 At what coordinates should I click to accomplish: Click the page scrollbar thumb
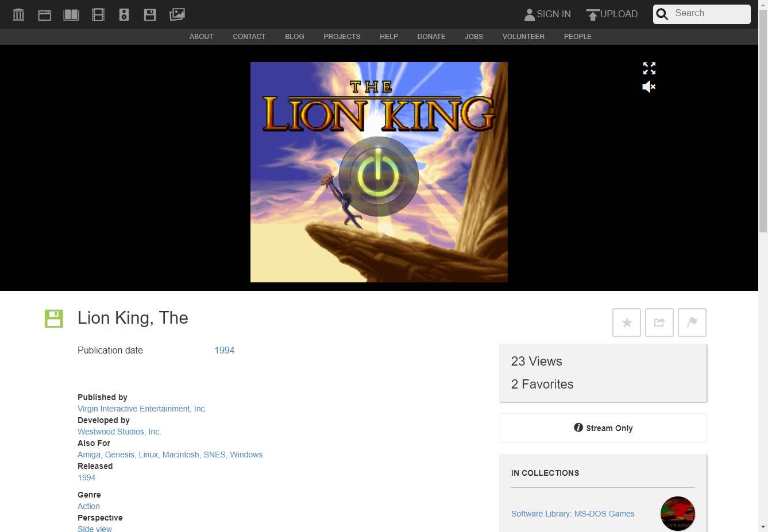point(763,121)
